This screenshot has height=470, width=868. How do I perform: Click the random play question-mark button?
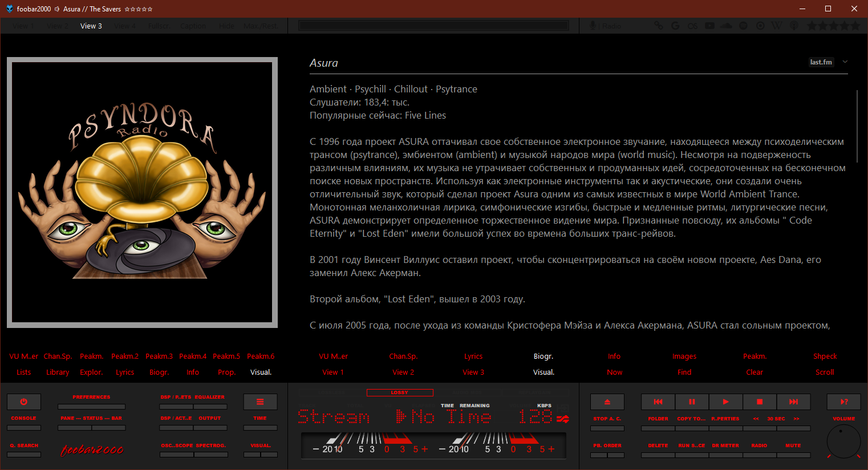pyautogui.click(x=844, y=402)
